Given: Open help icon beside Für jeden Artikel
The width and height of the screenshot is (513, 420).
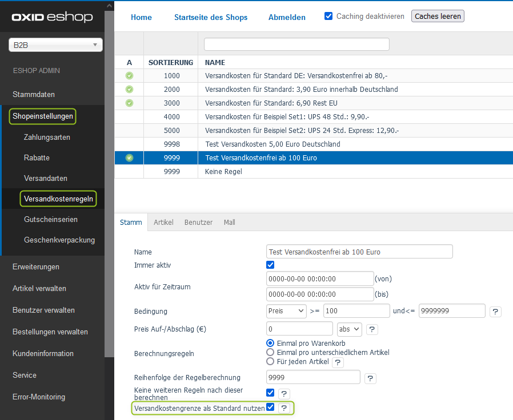Looking at the screenshot, I should [338, 362].
